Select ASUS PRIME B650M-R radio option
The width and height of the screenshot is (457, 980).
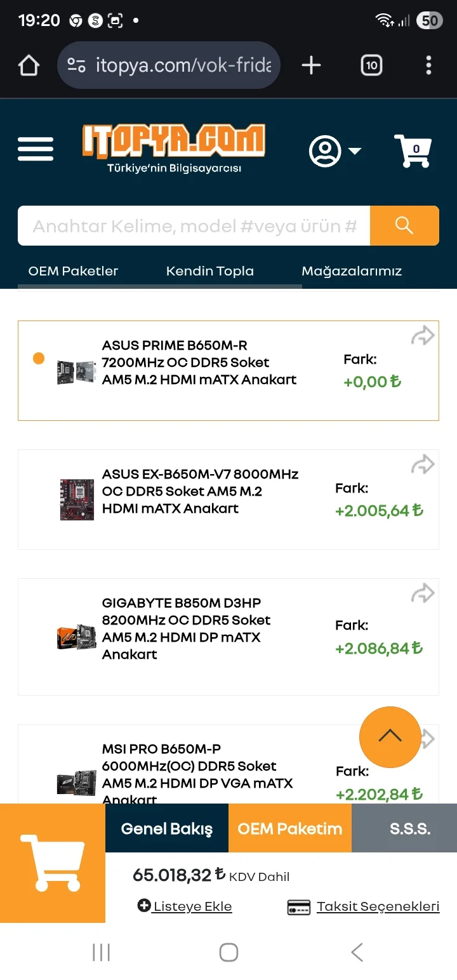[39, 359]
